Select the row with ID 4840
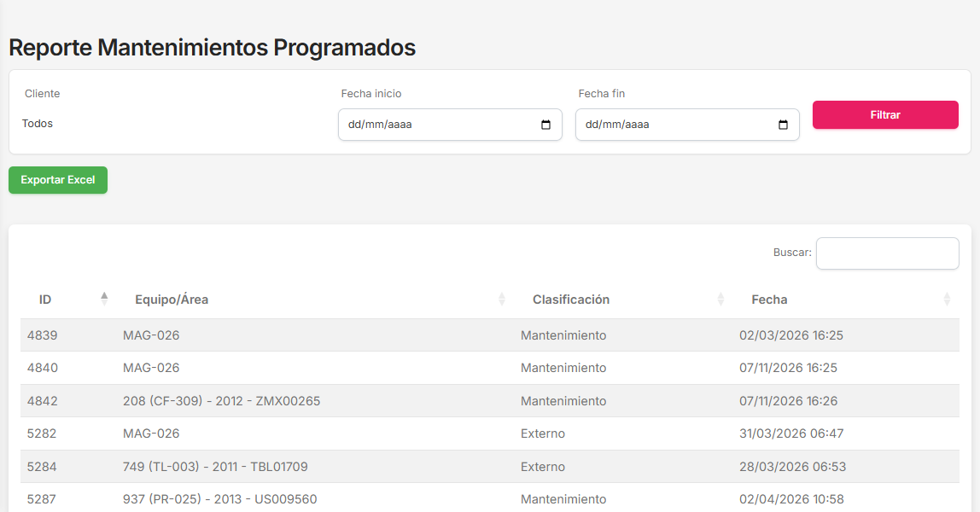 [43, 368]
